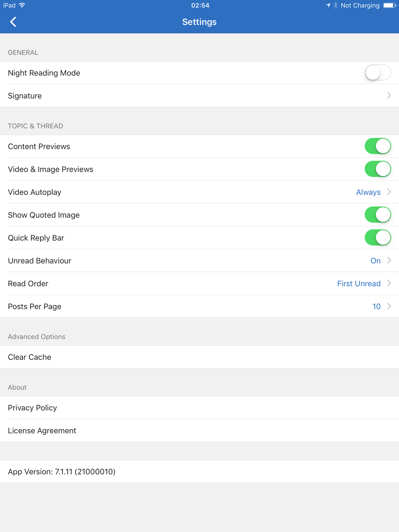
Task: Tap the Bluetooth status icon
Action: point(335,5)
